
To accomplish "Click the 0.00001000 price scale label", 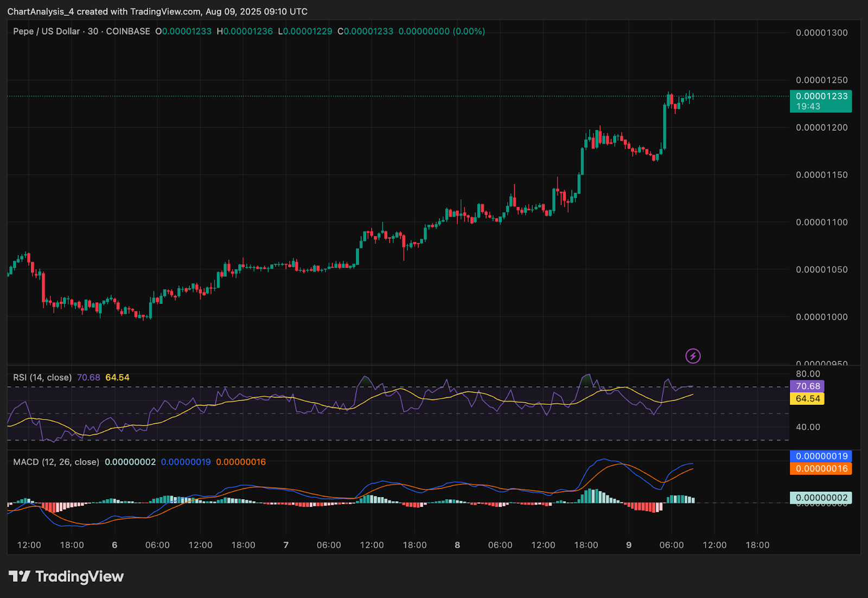I will (821, 317).
